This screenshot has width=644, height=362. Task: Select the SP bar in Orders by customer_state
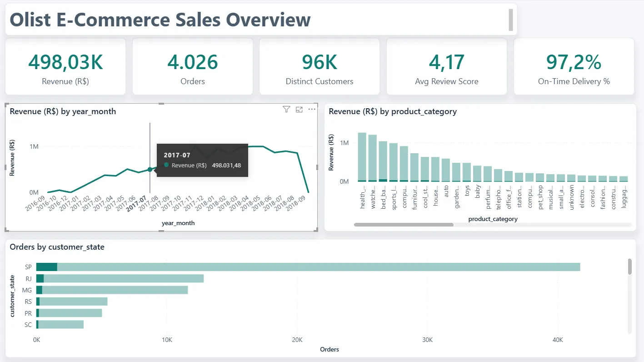coord(308,267)
